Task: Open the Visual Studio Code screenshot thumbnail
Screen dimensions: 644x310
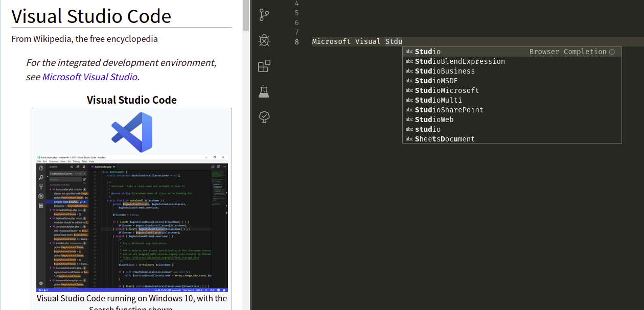Action: [x=132, y=223]
